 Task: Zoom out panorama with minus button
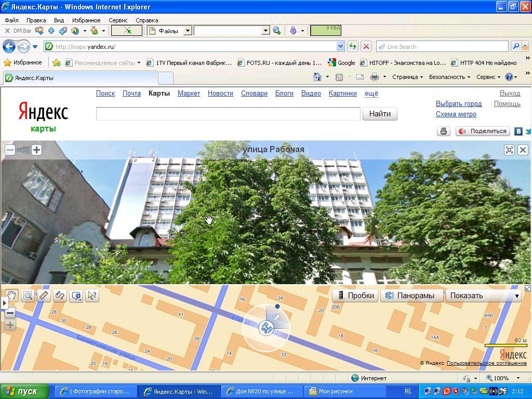click(10, 150)
